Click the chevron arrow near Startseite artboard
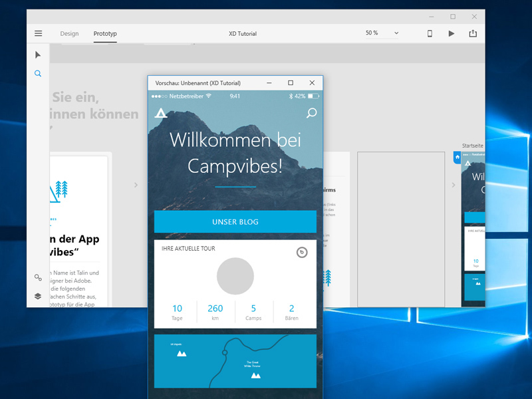This screenshot has width=532, height=399. 454,185
